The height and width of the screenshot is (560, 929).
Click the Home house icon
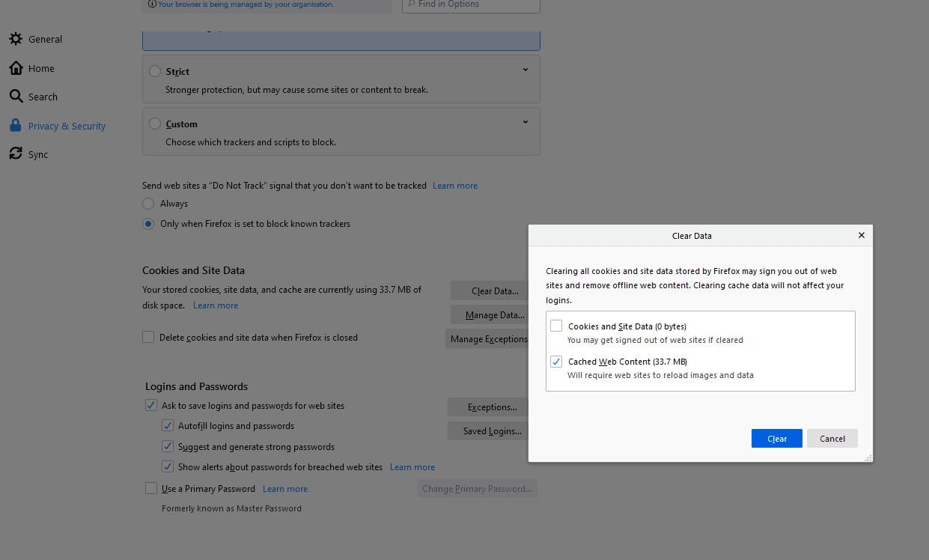(x=16, y=68)
